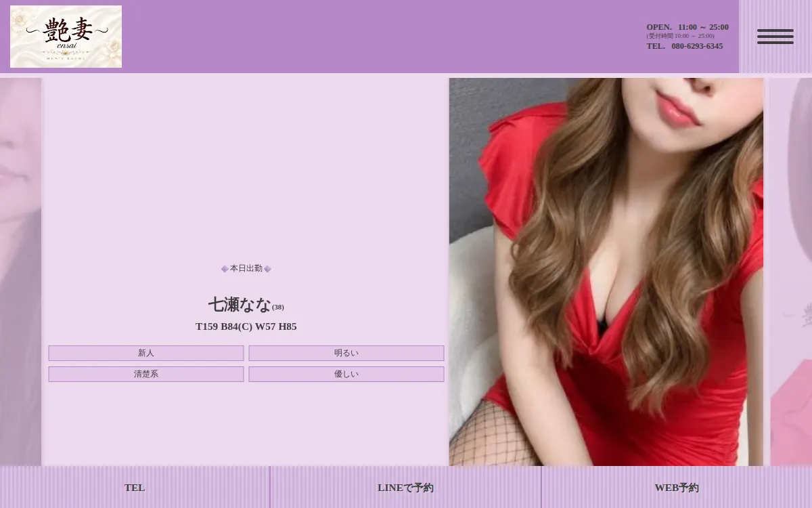The width and height of the screenshot is (812, 508).
Task: Open WEB予約 reservation button
Action: 677,488
